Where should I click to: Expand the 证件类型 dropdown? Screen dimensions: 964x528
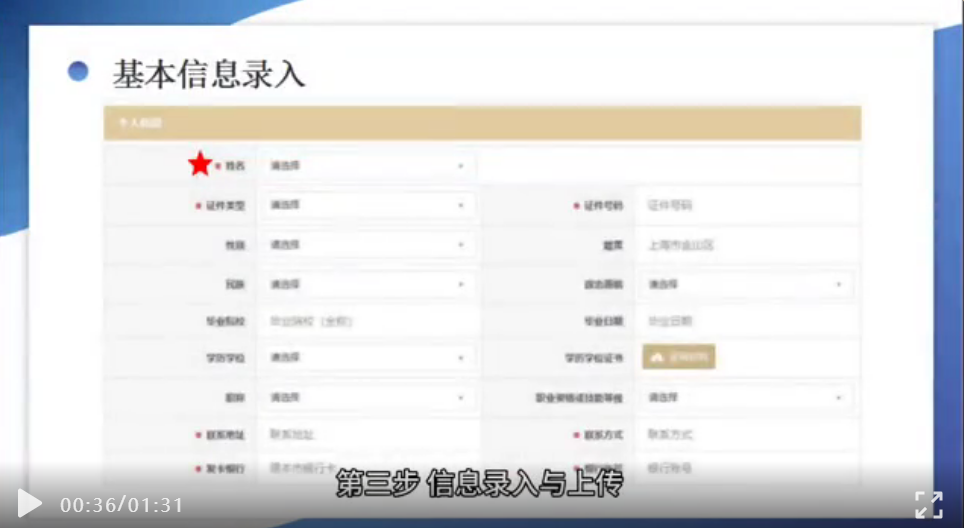point(367,205)
